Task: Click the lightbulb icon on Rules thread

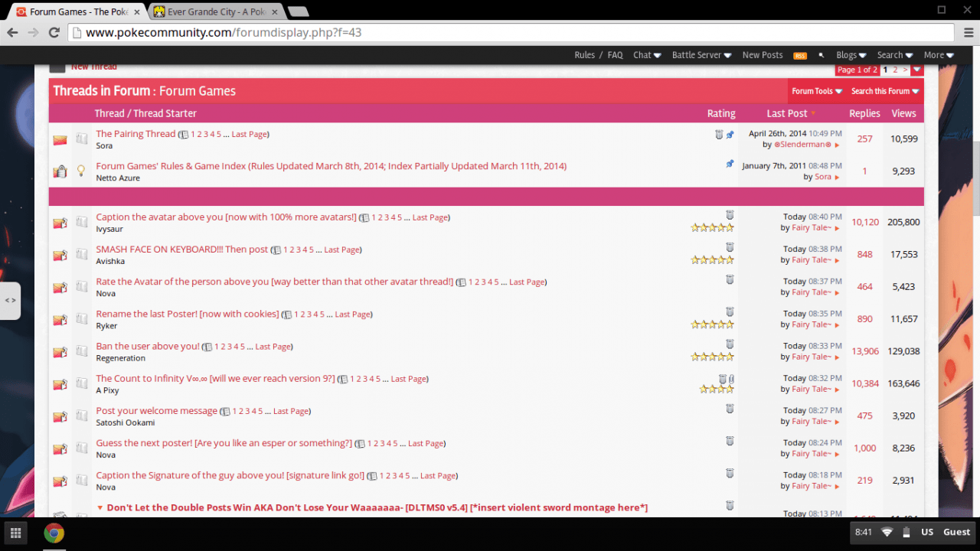Action: point(81,171)
